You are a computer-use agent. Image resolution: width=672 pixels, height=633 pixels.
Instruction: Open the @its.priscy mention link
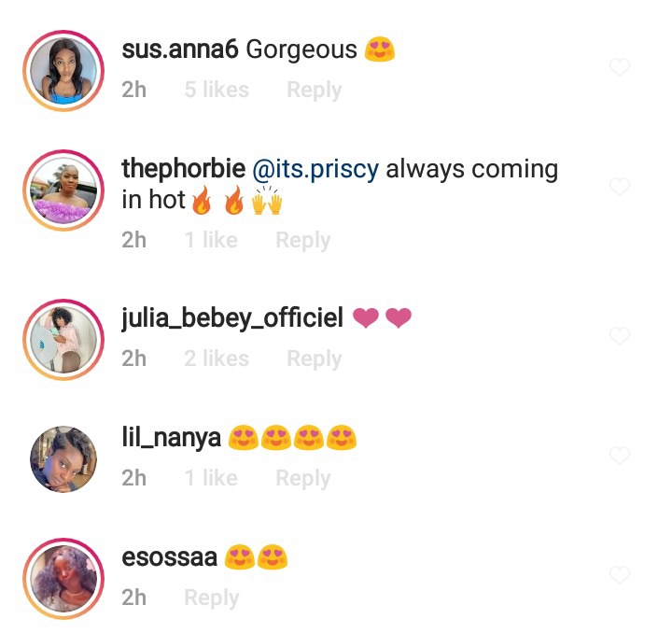tap(315, 169)
